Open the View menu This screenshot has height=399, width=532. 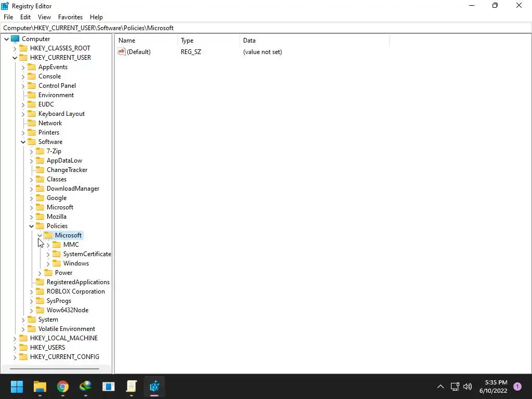pos(44,17)
